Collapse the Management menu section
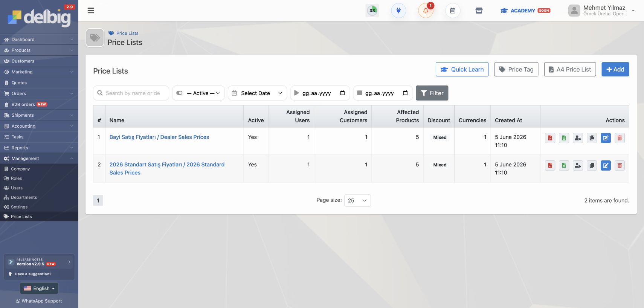This screenshot has width=644, height=308. [39, 159]
